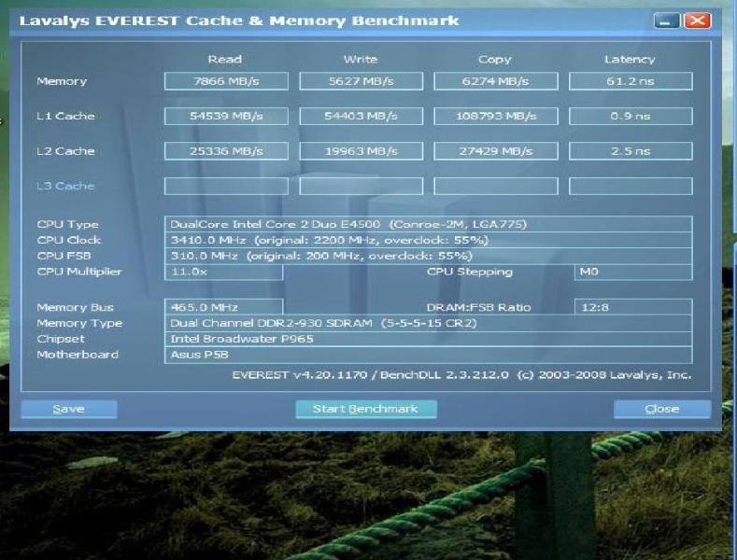This screenshot has width=737, height=560.
Task: Click the greyed L3 Cache row label
Action: (x=65, y=186)
